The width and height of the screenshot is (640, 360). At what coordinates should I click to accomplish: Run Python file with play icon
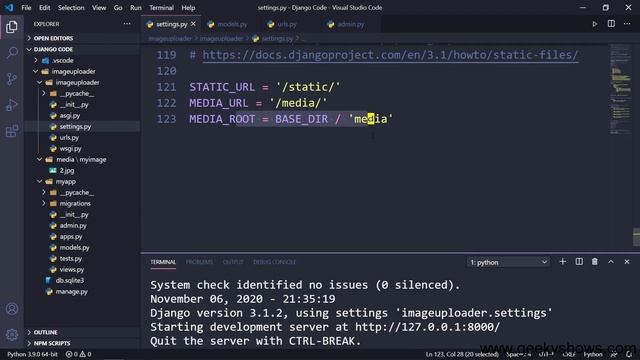[x=595, y=24]
